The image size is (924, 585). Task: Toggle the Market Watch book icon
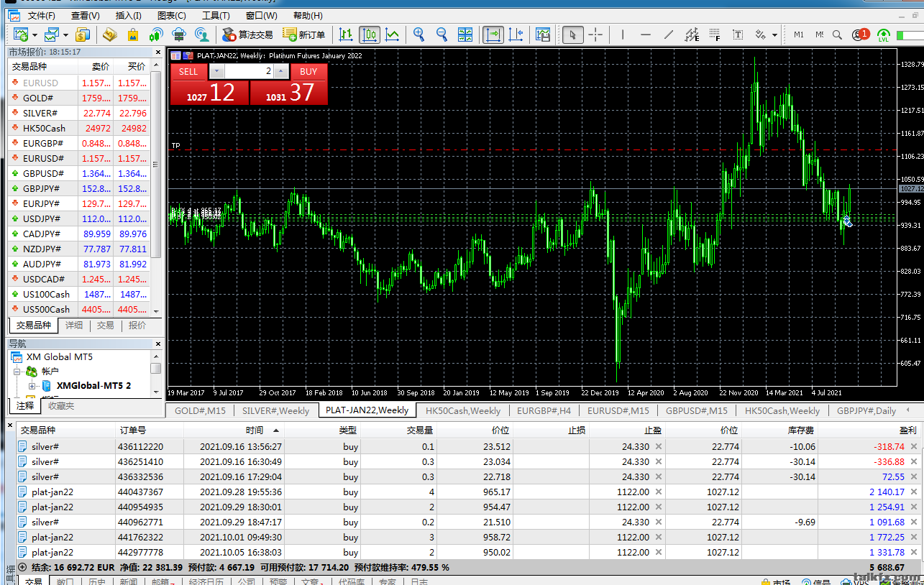tap(109, 34)
